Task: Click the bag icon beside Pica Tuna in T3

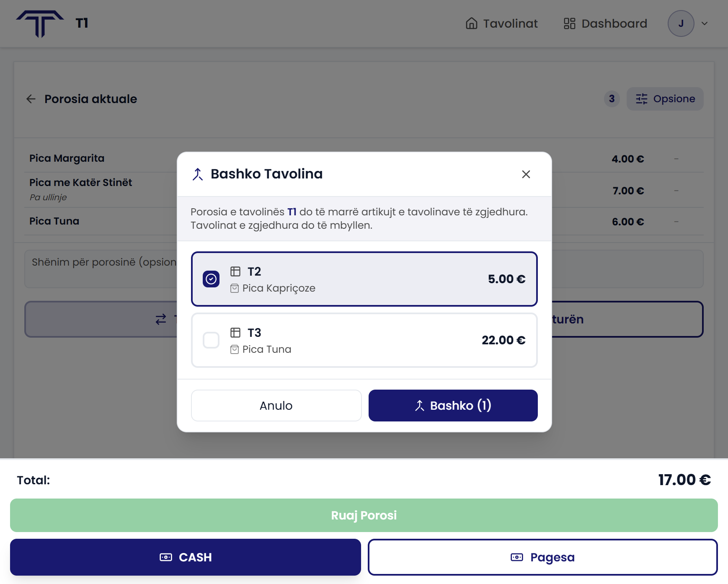Action: [x=235, y=349]
